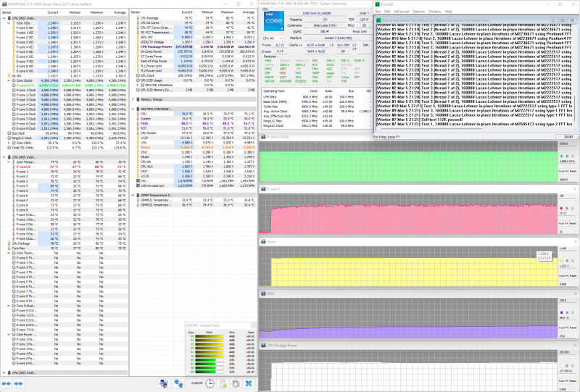580x392 pixels.
Task: Close the MOS graph window
Action: point(575,293)
